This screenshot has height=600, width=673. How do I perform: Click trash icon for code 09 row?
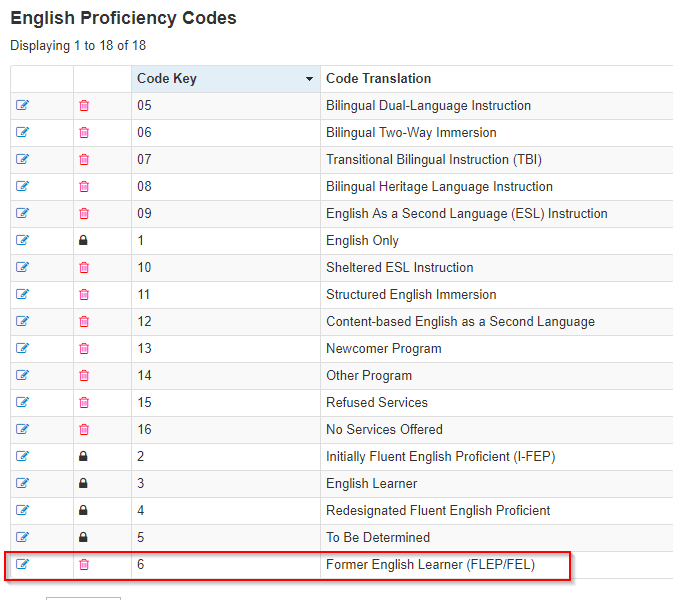coord(84,213)
